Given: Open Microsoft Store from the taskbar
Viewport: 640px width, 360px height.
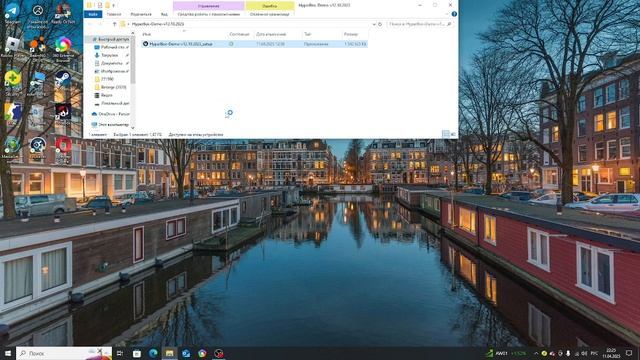Looking at the screenshot, I should pos(137,353).
